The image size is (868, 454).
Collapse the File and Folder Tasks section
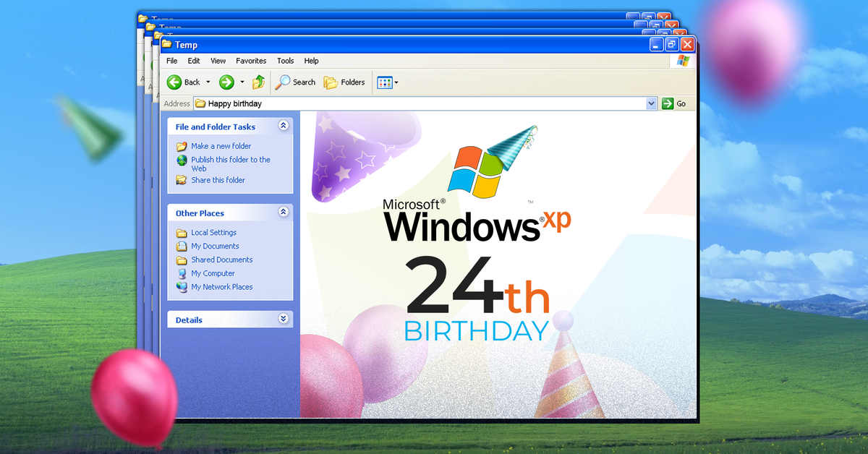coord(283,126)
